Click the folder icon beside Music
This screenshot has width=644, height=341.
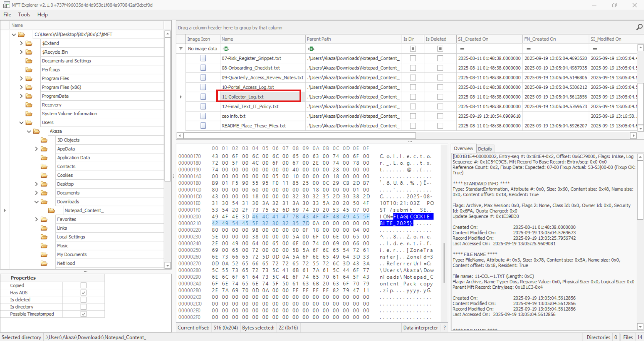[x=44, y=246]
